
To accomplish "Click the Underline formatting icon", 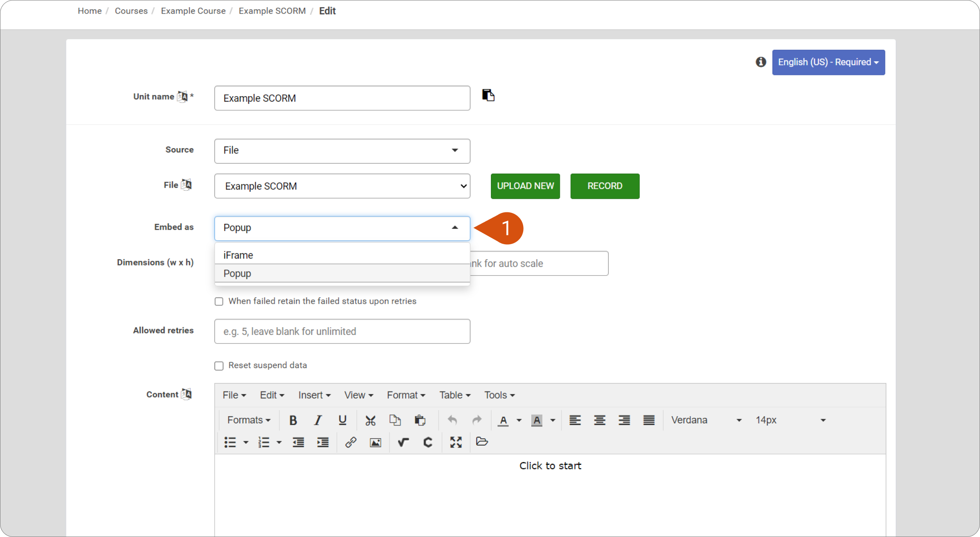I will click(x=342, y=420).
